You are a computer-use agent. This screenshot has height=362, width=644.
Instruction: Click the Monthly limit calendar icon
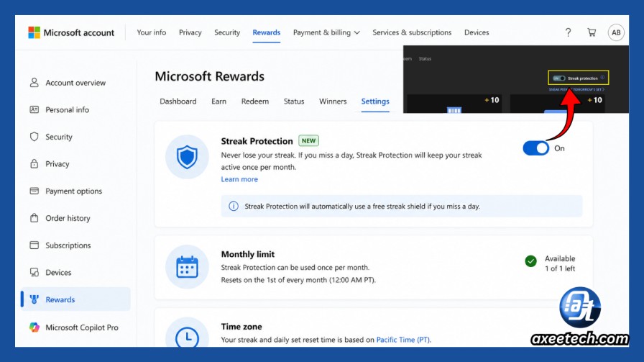[x=187, y=267]
